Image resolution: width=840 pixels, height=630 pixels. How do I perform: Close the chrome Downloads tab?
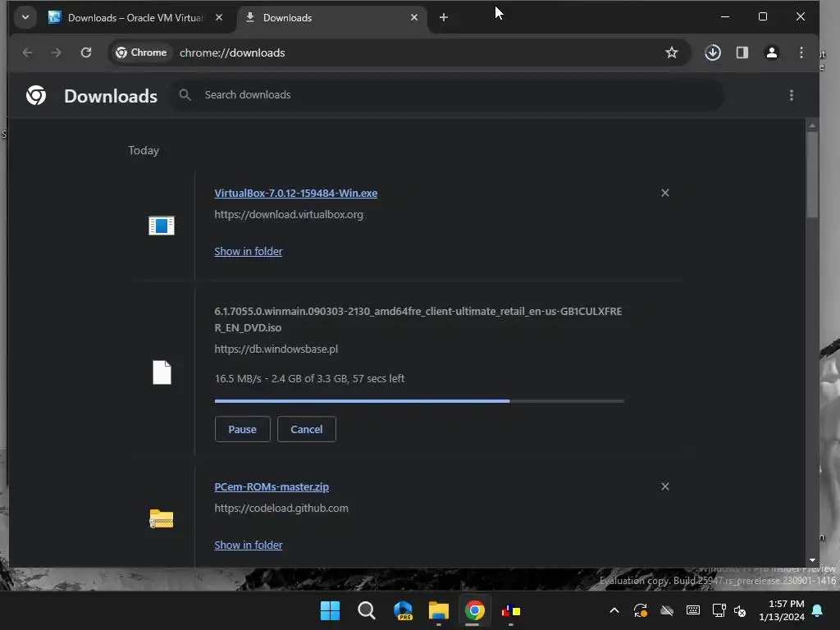(414, 18)
